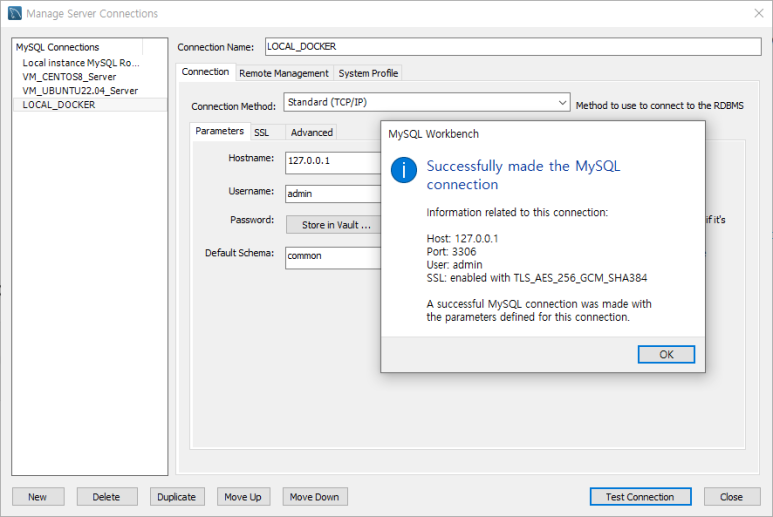Click the 'Host: 127.0.0.1' line in dialog
Viewport: 773px width, 517px height.
(x=462, y=239)
